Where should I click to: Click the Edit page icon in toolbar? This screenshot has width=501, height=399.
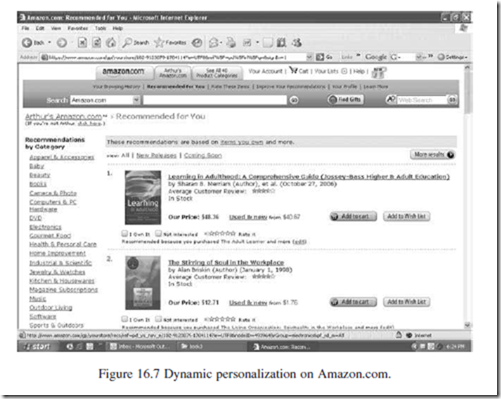point(247,43)
